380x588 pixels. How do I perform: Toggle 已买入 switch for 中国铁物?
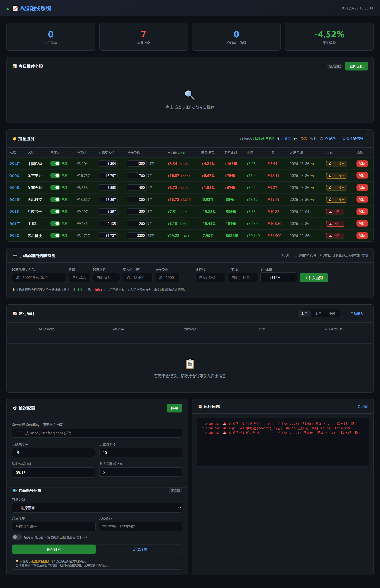55,164
